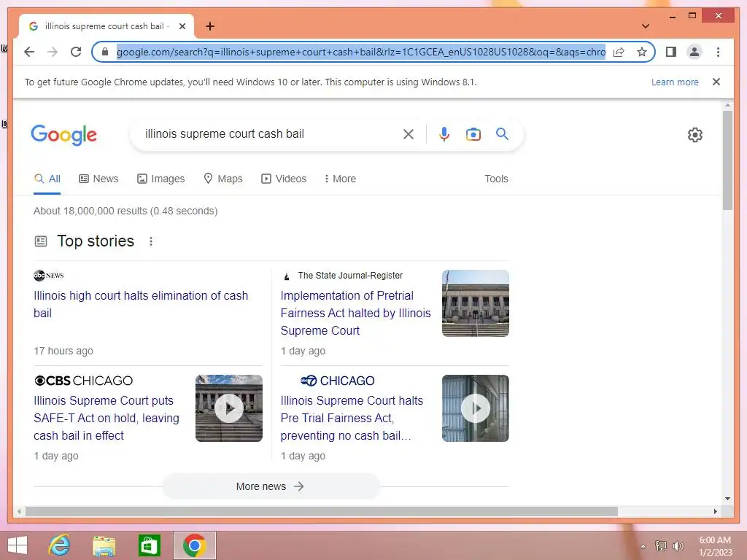Screen dimensions: 747x560
Task: Open the Learn more link
Action: pos(675,82)
